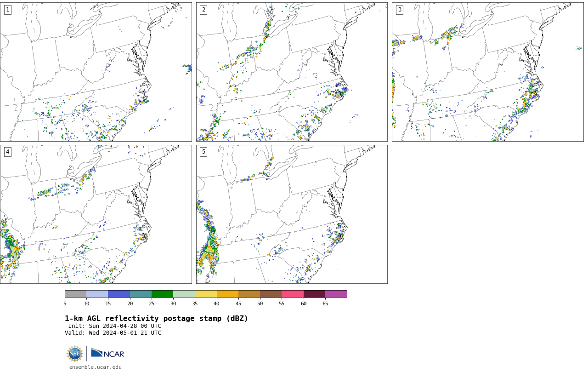Click the dark brown 50-55 dBZ swatch
Screen dimensions: 588x372
[x=271, y=294]
